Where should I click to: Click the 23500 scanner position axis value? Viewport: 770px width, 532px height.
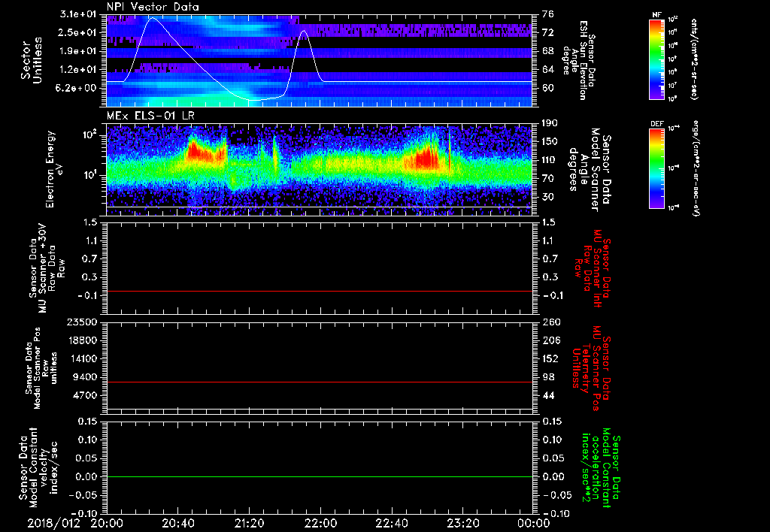[x=80, y=322]
